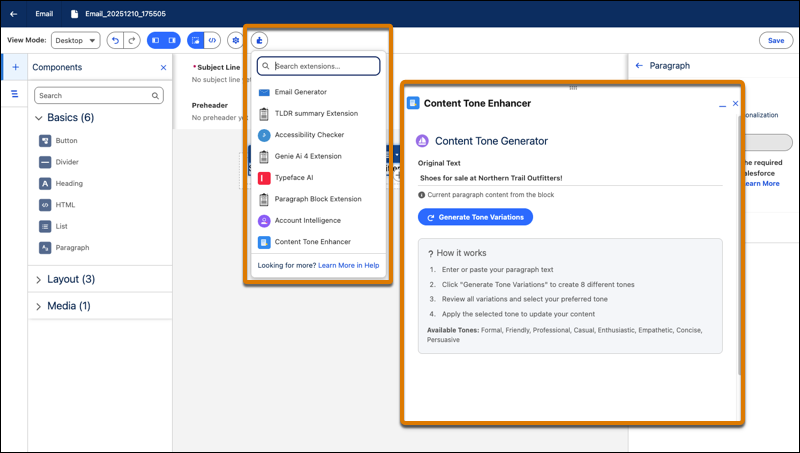Close the Content Tone Enhancer panel
800x453 pixels.
735,104
